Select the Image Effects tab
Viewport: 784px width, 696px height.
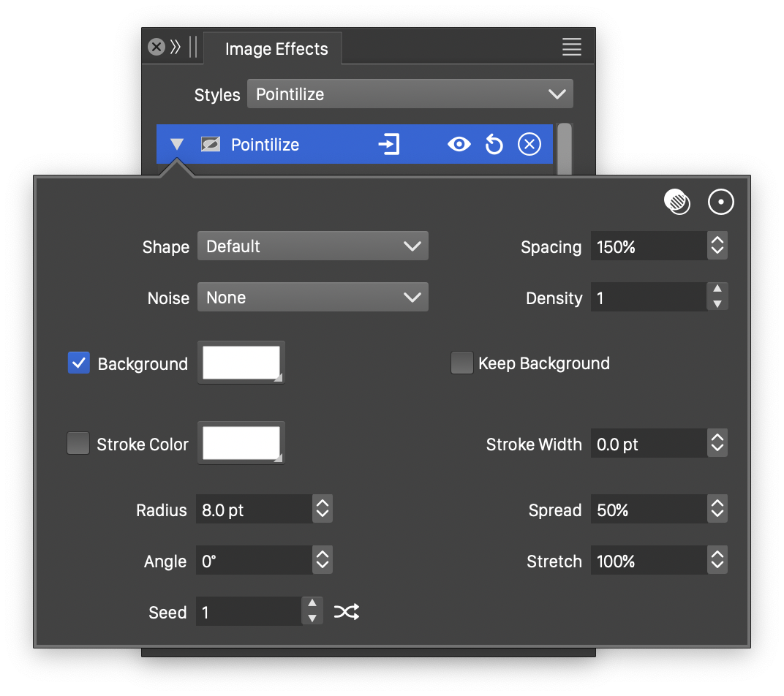pos(276,49)
